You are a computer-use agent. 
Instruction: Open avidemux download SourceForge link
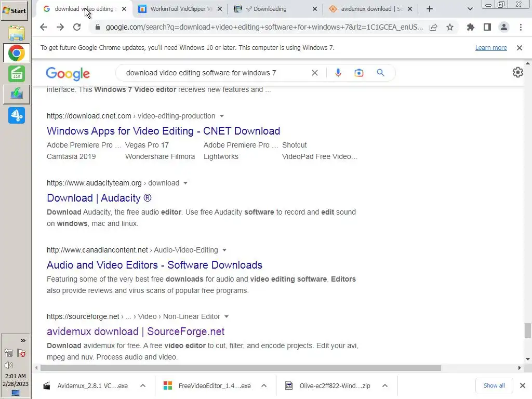(136, 331)
